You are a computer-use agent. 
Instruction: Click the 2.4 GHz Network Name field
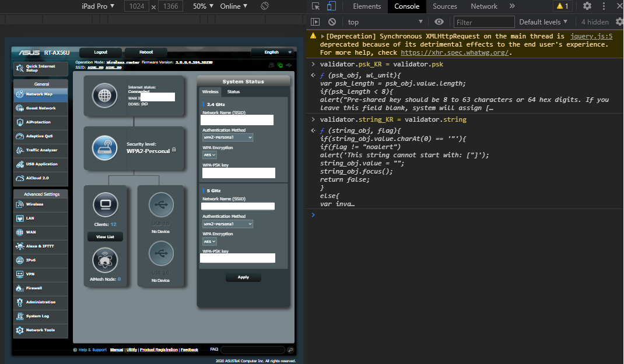tap(237, 120)
